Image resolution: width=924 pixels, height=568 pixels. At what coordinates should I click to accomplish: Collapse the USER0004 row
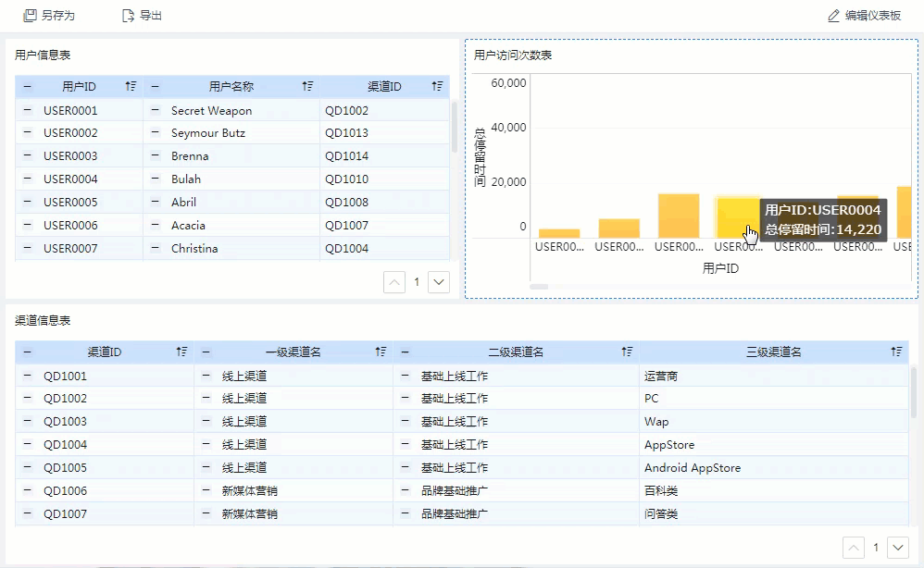(27, 179)
